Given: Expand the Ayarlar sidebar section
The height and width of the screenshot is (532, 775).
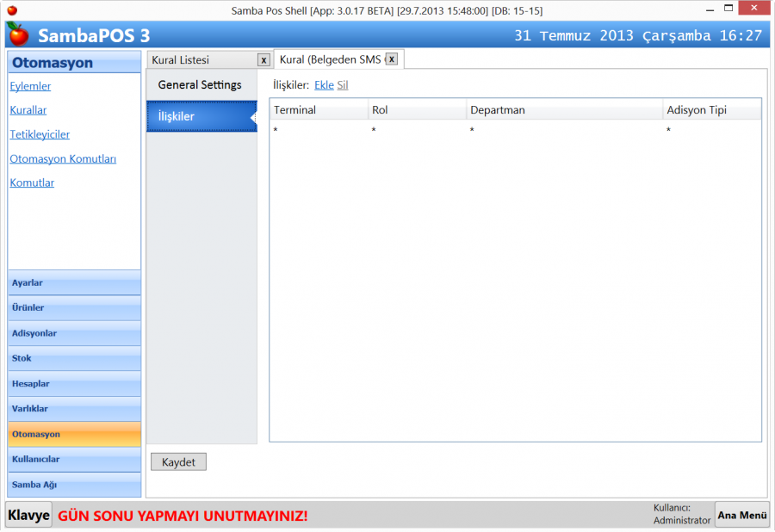Looking at the screenshot, I should click(x=74, y=283).
